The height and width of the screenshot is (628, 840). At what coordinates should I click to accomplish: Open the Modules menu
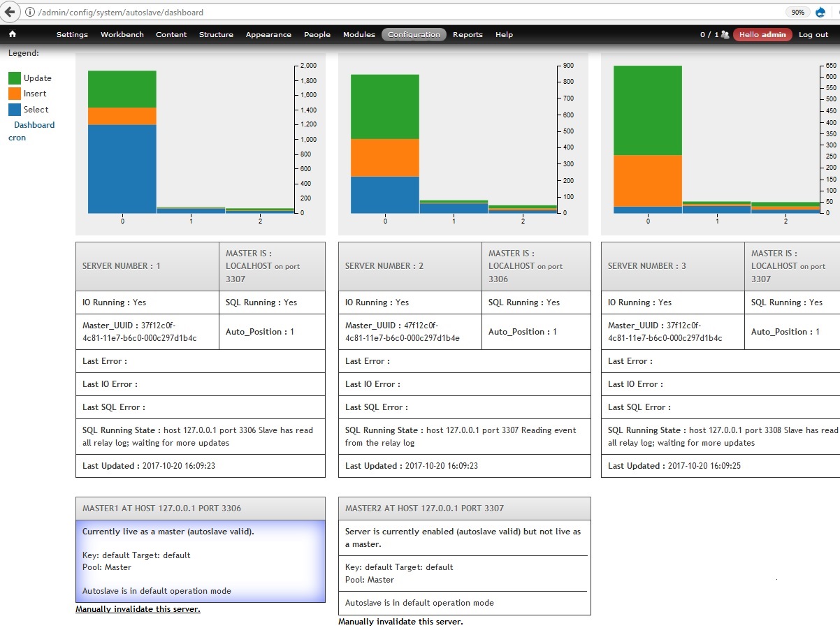click(359, 34)
